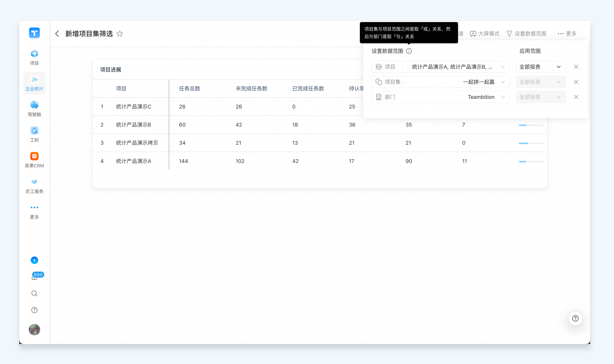Star the 新增项目集筛选 report
The height and width of the screenshot is (364, 614).
[x=120, y=34]
